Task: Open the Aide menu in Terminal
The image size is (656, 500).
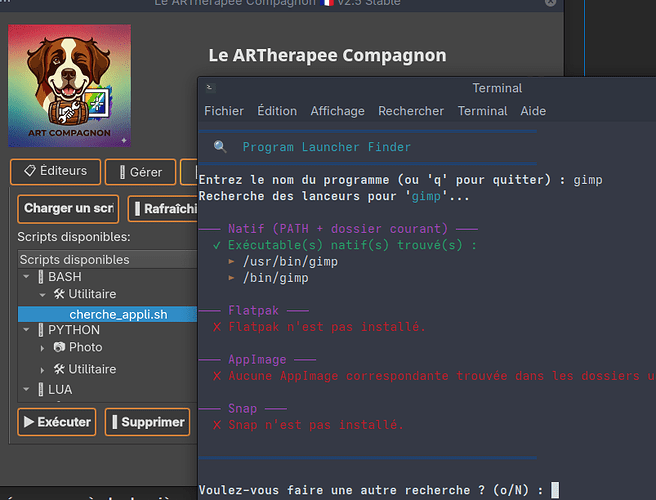Action: 533,111
